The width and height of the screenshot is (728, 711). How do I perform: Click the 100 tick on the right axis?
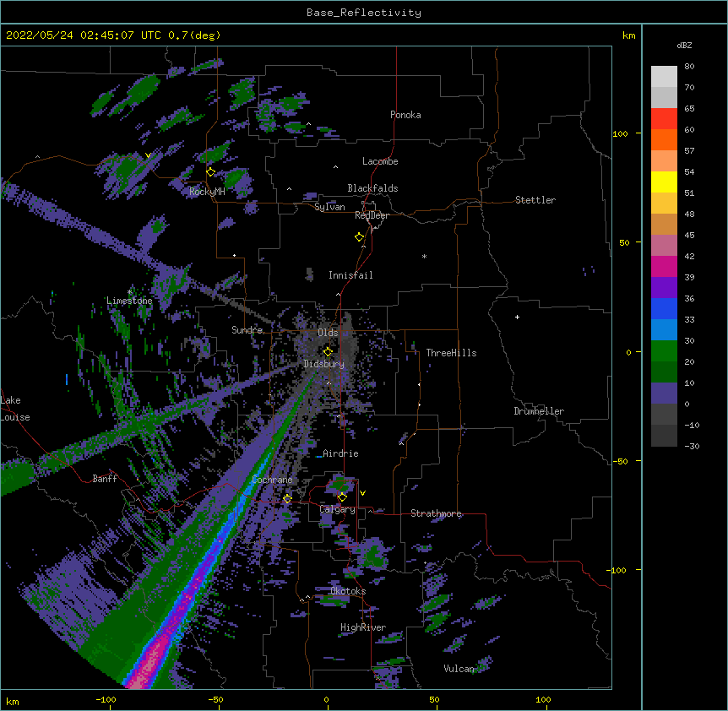(x=620, y=133)
